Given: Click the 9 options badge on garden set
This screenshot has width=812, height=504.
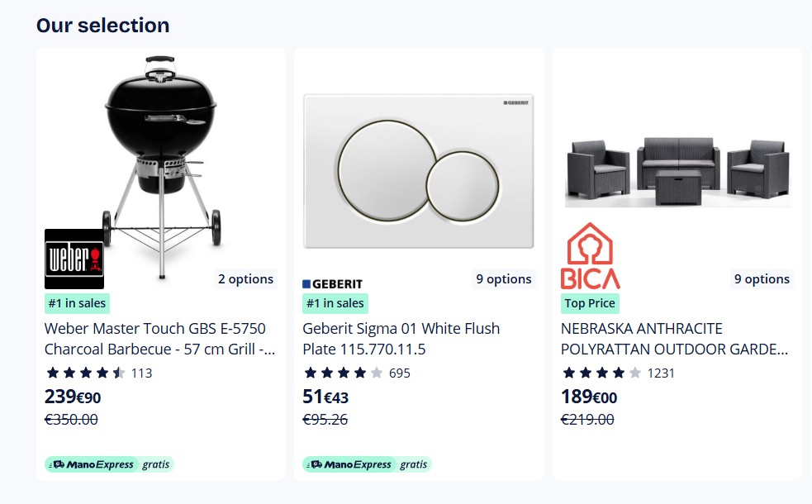Looking at the screenshot, I should click(x=762, y=279).
